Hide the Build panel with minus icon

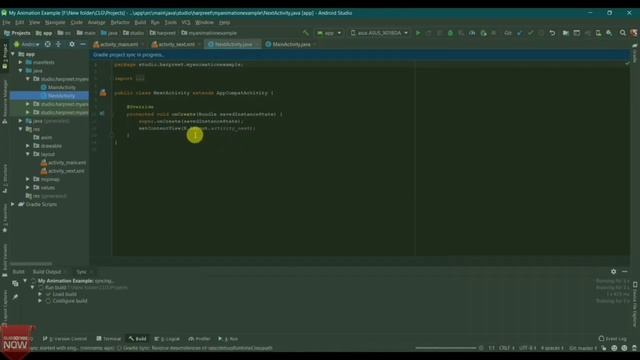624,271
